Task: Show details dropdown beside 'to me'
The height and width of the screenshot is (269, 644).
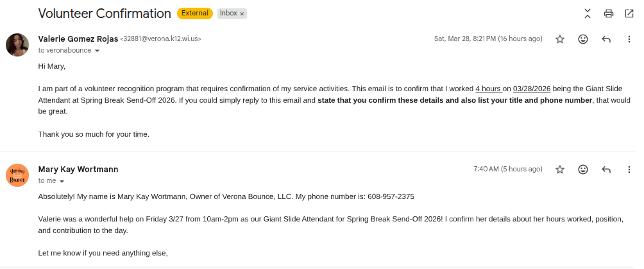Action: point(62,181)
